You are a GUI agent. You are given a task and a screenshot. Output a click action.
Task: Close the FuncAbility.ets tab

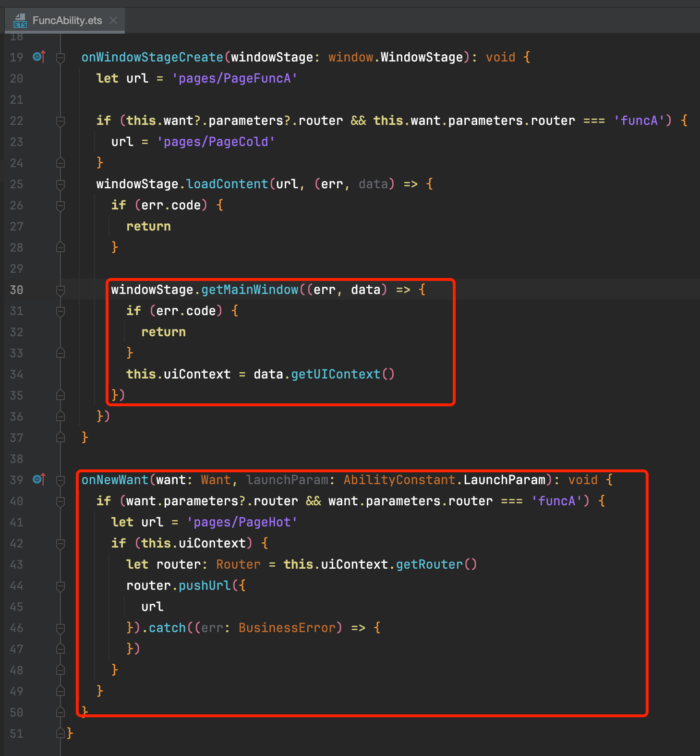point(113,20)
